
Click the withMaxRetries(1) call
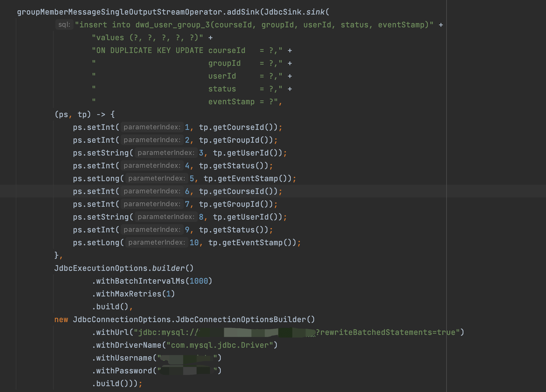coord(133,294)
